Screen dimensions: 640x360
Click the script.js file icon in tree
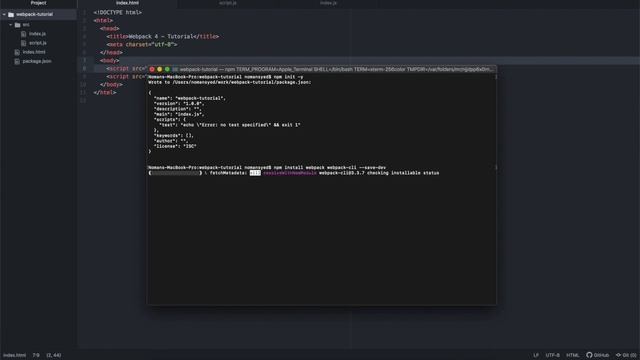click(x=24, y=43)
